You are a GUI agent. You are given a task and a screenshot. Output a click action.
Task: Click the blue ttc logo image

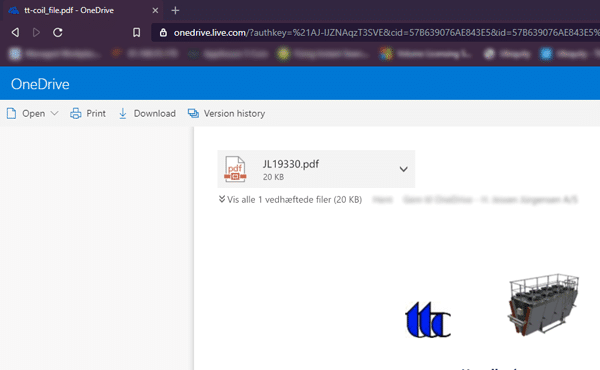coord(428,319)
